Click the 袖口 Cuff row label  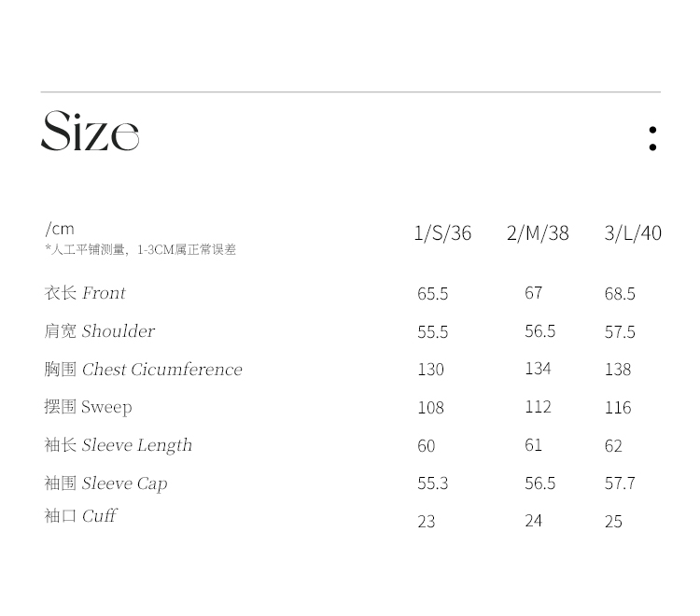tap(81, 516)
